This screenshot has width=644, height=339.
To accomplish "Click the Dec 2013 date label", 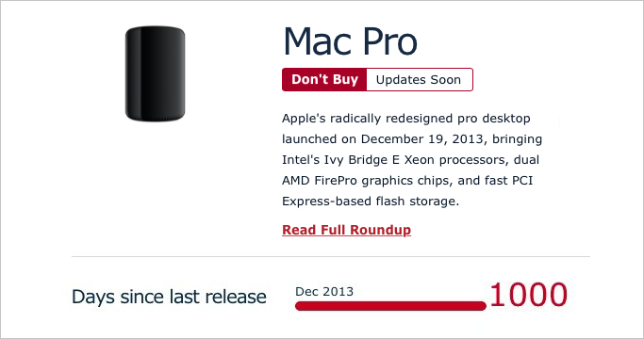I will pos(324,291).
